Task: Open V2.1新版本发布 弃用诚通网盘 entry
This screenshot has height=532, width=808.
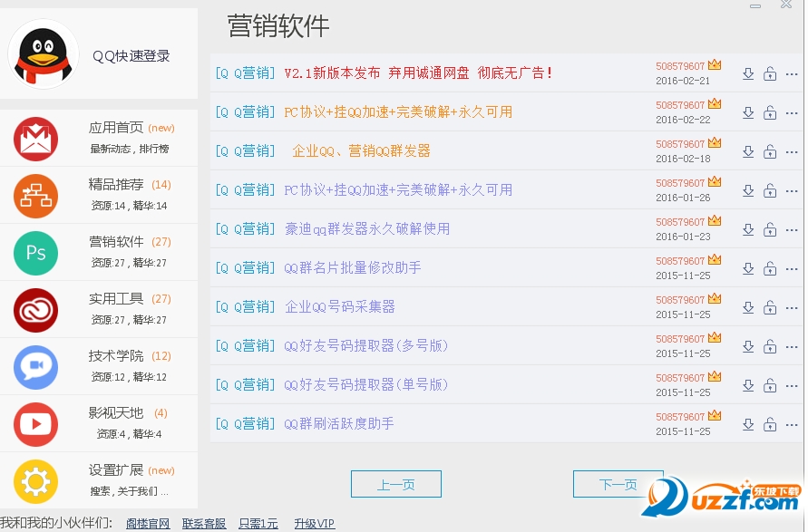Action: [x=419, y=73]
